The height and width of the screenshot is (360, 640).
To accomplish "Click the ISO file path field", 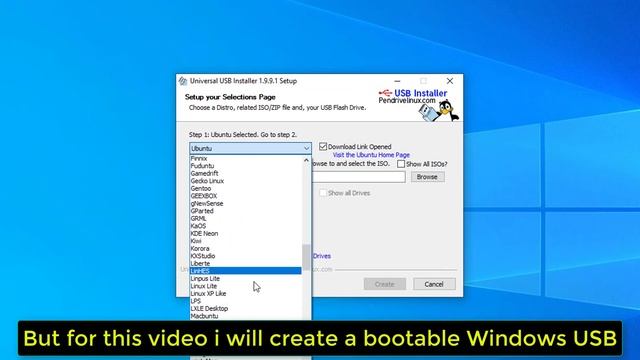I will click(x=359, y=177).
